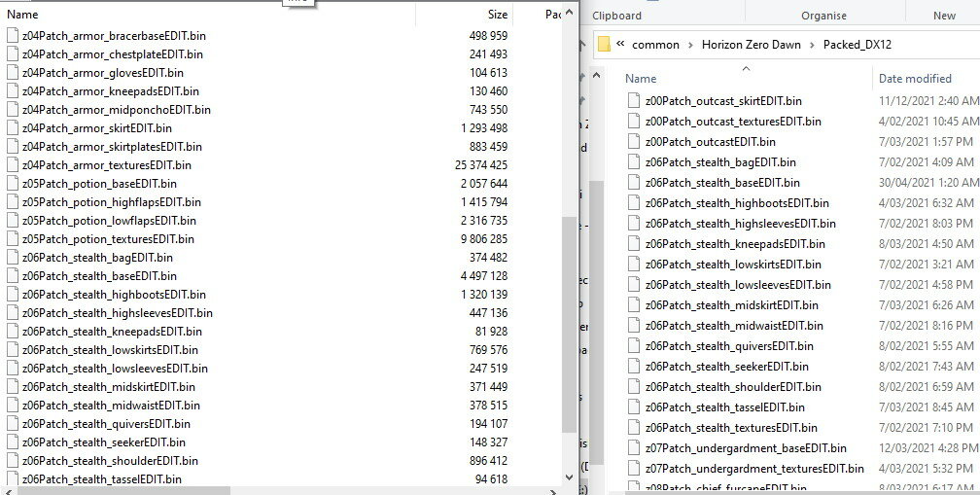Click Explorer navigation pane scroll up arrow

596,77
